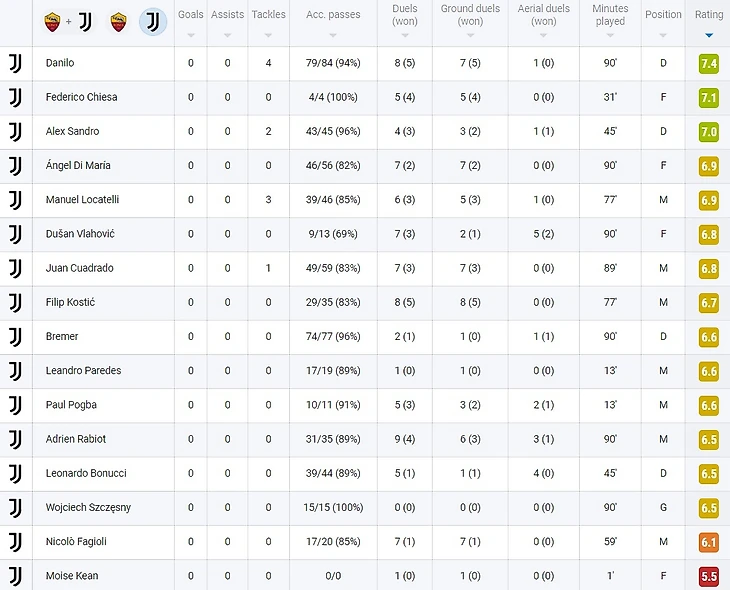
Task: Click the sort arrow under Goals
Action: coord(190,35)
